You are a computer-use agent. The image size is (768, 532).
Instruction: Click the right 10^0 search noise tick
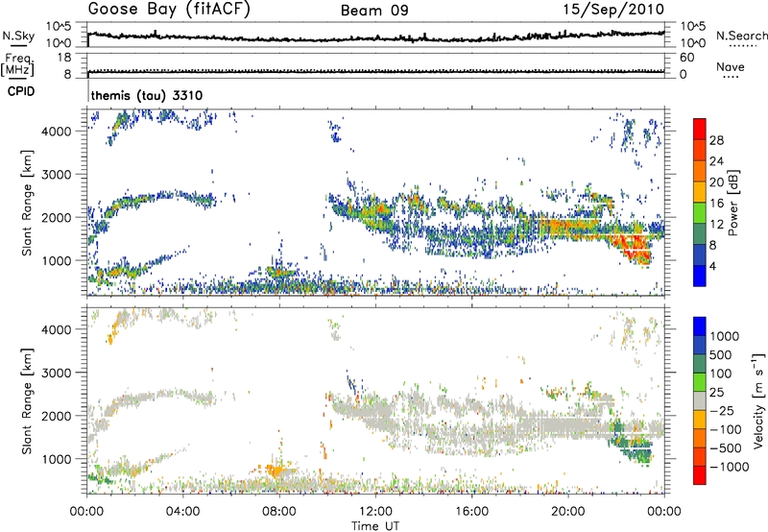tap(692, 43)
